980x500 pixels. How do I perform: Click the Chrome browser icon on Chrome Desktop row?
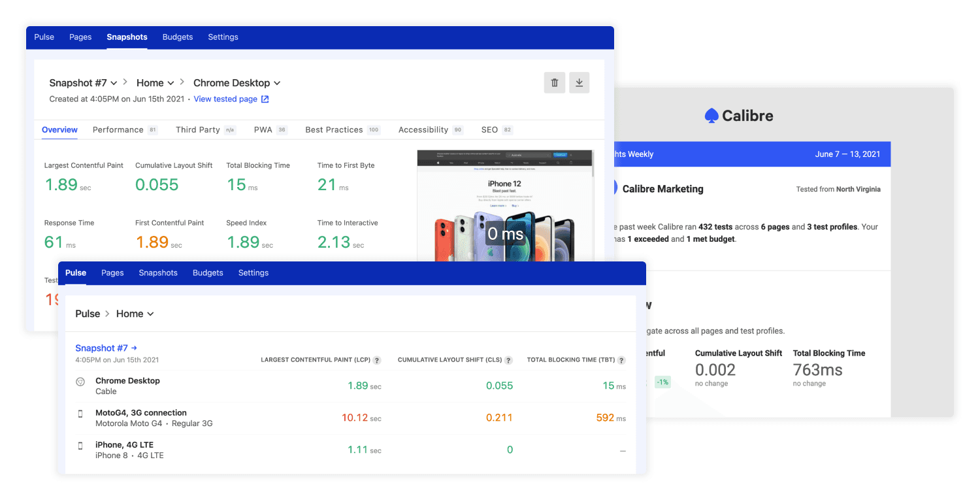tap(80, 381)
